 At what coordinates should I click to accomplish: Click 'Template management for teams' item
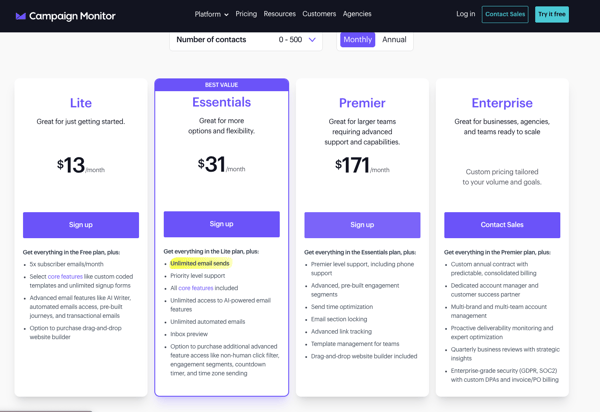tap(355, 344)
